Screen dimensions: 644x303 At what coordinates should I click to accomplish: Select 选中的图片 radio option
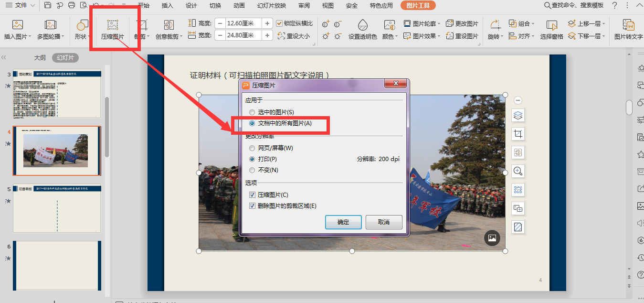(x=253, y=112)
